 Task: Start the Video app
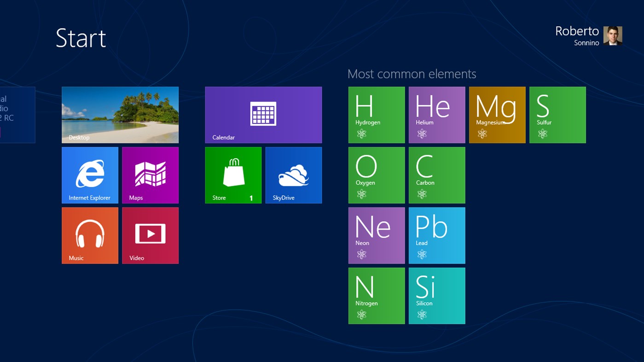point(150,235)
